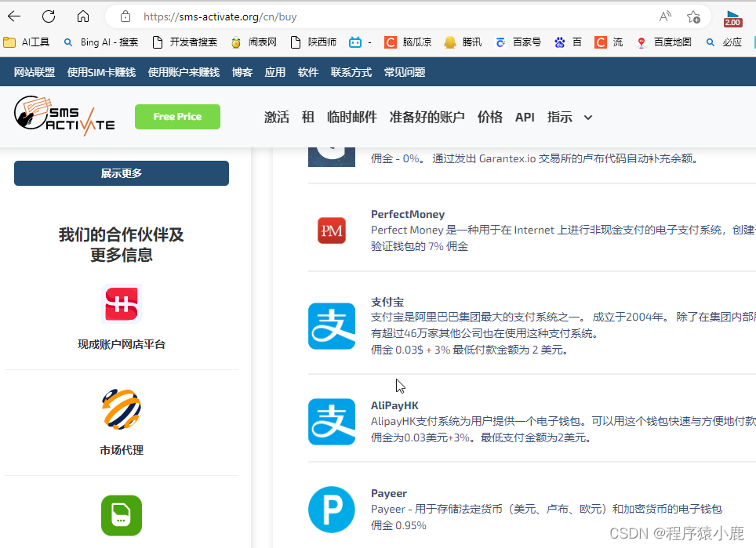Open 脑瓜凉 bookmark
Screen dimensions: 756x548
pos(408,42)
